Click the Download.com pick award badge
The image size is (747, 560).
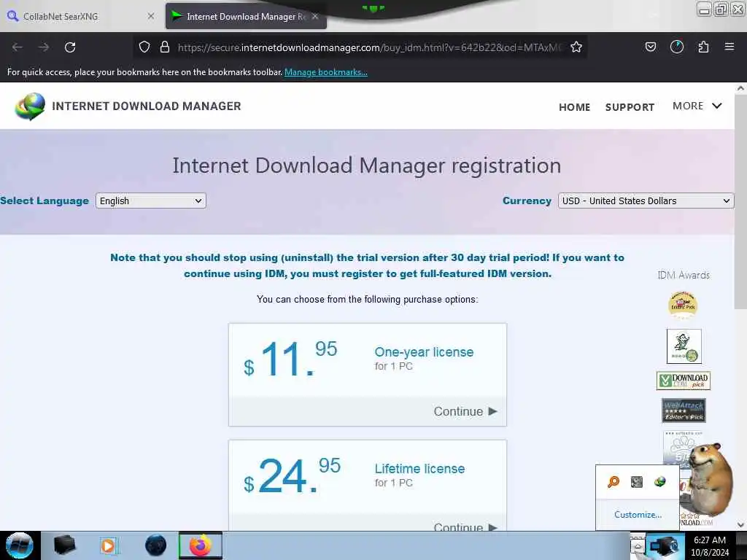click(x=683, y=381)
